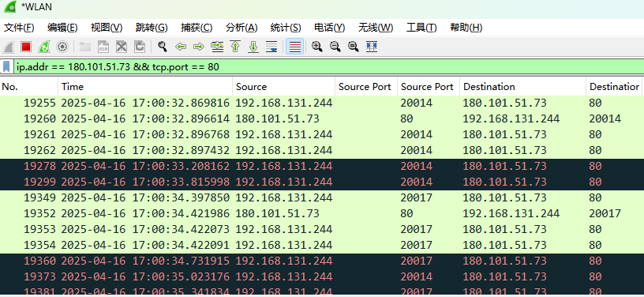
Task: Save the capture file icon
Action: coord(103,47)
